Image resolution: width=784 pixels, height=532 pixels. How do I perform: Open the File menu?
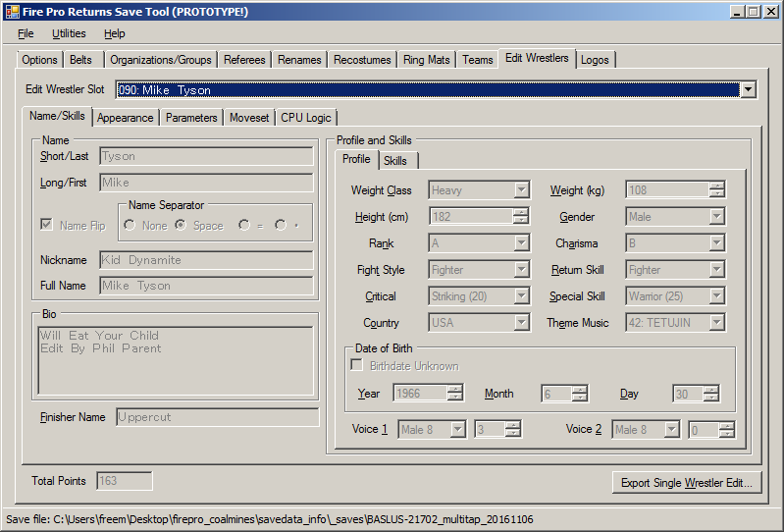click(26, 33)
